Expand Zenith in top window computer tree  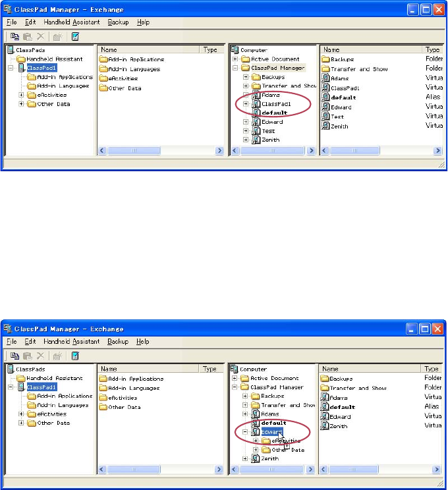pyautogui.click(x=246, y=140)
